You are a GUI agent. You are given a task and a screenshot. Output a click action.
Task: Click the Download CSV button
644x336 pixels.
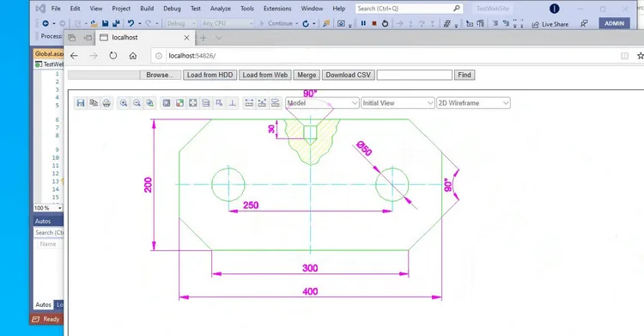[x=349, y=75]
